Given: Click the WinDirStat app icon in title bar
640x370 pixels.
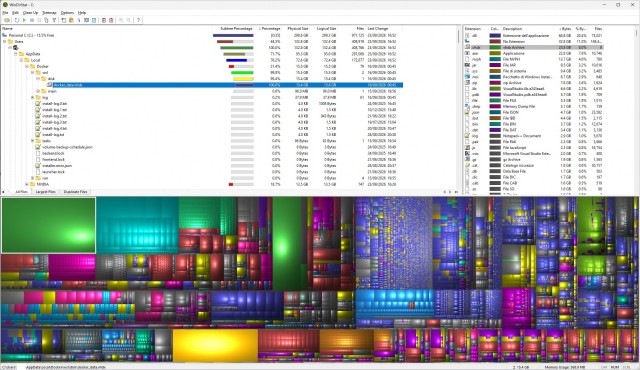Looking at the screenshot, I should 5,4.
